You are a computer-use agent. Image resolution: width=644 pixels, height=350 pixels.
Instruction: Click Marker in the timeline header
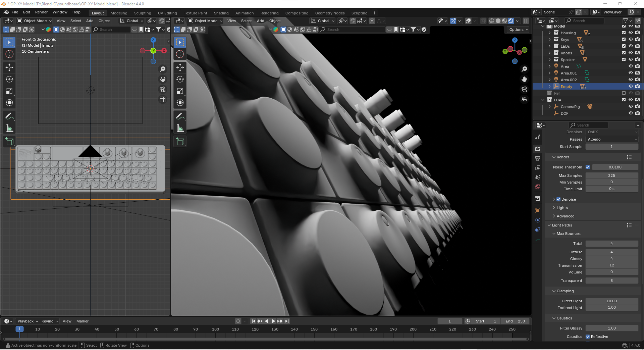coord(83,321)
